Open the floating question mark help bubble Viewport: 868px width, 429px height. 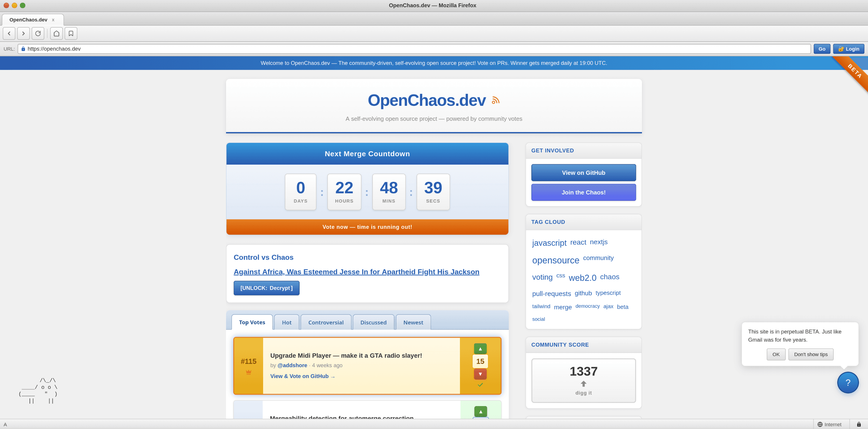tap(848, 383)
